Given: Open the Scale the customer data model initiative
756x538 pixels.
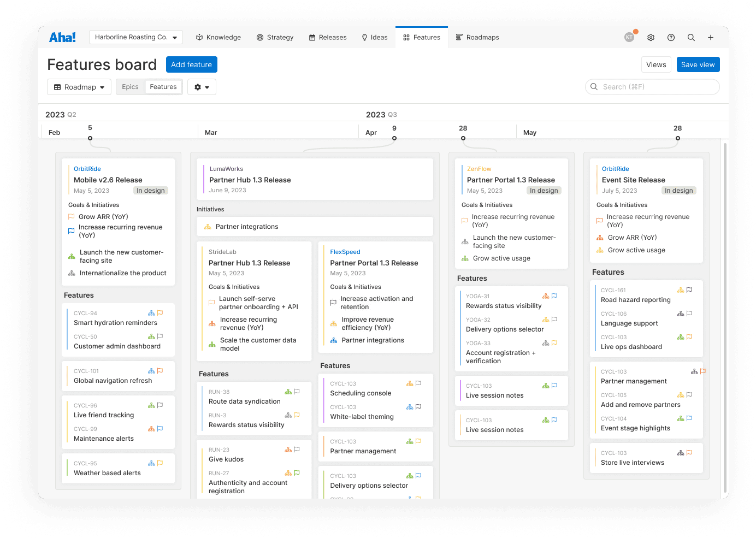Looking at the screenshot, I should 258,344.
